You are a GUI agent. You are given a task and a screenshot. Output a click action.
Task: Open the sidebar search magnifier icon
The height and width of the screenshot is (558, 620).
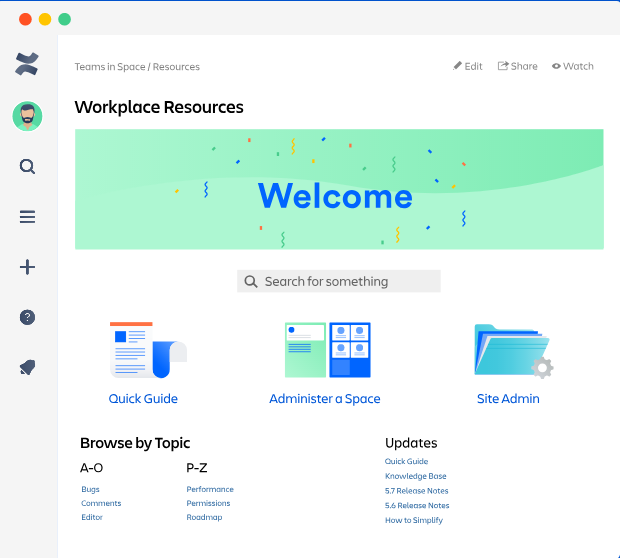coord(27,166)
